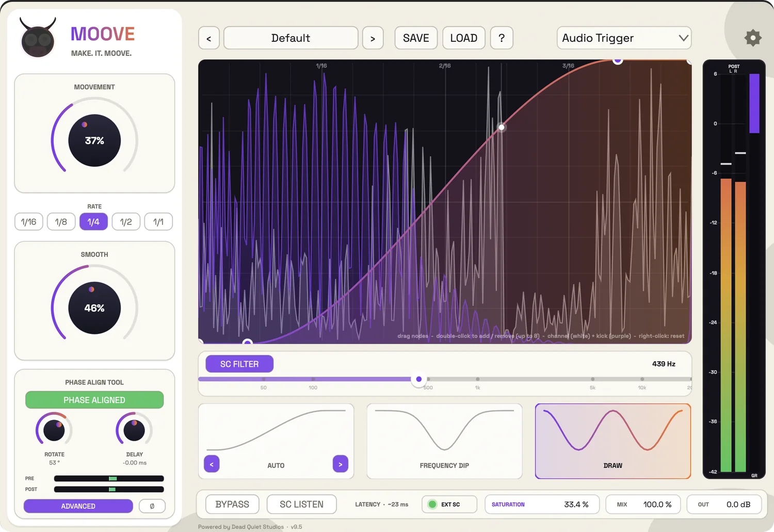Image resolution: width=774 pixels, height=532 pixels.
Task: Select the AUTO curve mode
Action: 276,441
